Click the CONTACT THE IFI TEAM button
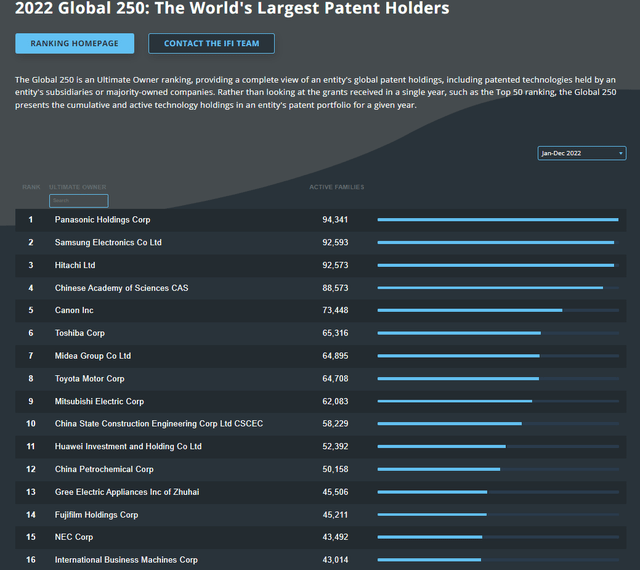The image size is (640, 570). pyautogui.click(x=211, y=43)
